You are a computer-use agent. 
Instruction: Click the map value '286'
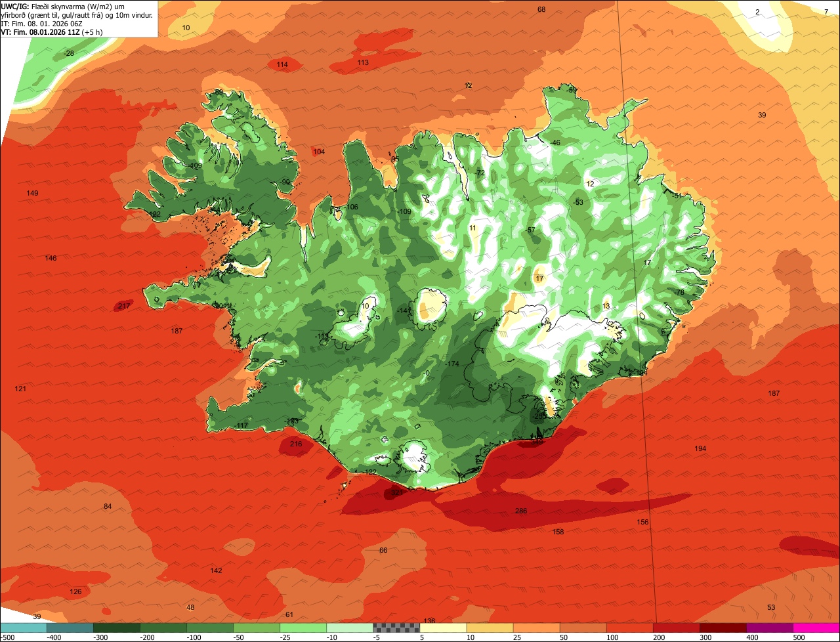pyautogui.click(x=521, y=511)
